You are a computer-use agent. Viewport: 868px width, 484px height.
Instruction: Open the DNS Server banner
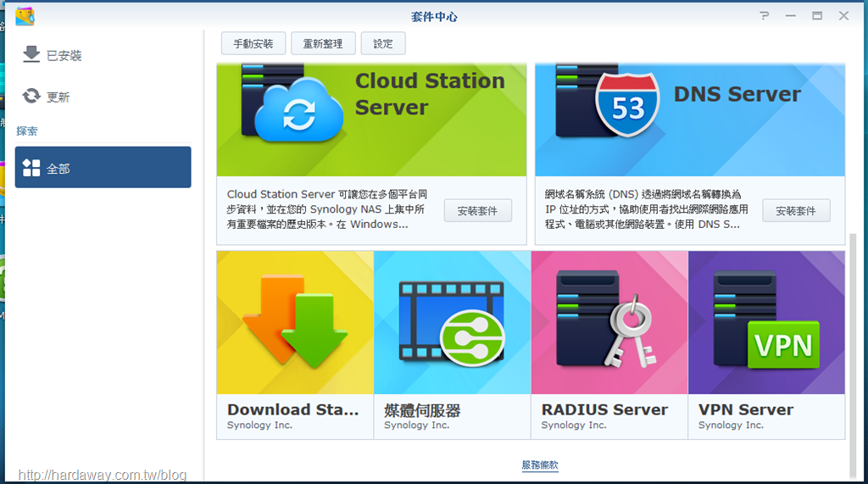coord(690,120)
